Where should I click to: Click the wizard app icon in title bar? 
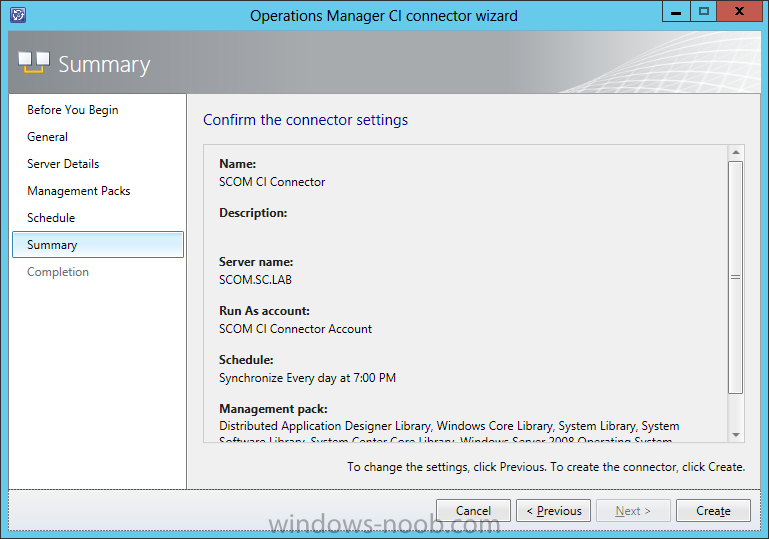click(x=18, y=15)
